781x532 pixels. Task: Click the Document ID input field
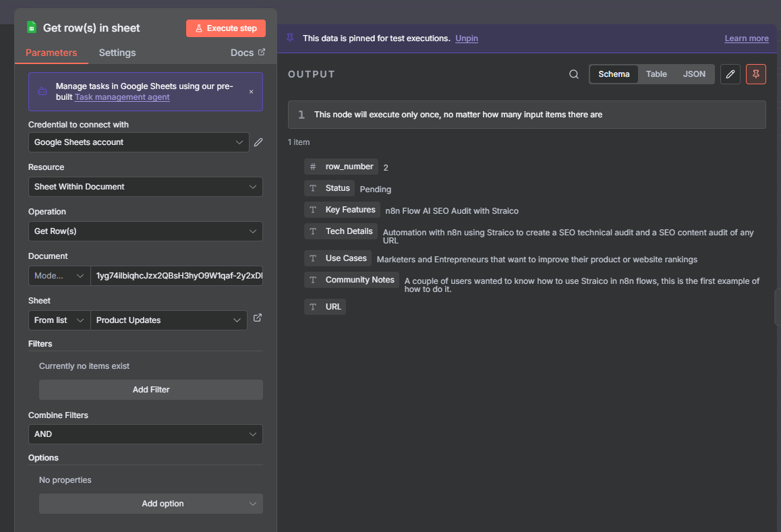pyautogui.click(x=177, y=276)
